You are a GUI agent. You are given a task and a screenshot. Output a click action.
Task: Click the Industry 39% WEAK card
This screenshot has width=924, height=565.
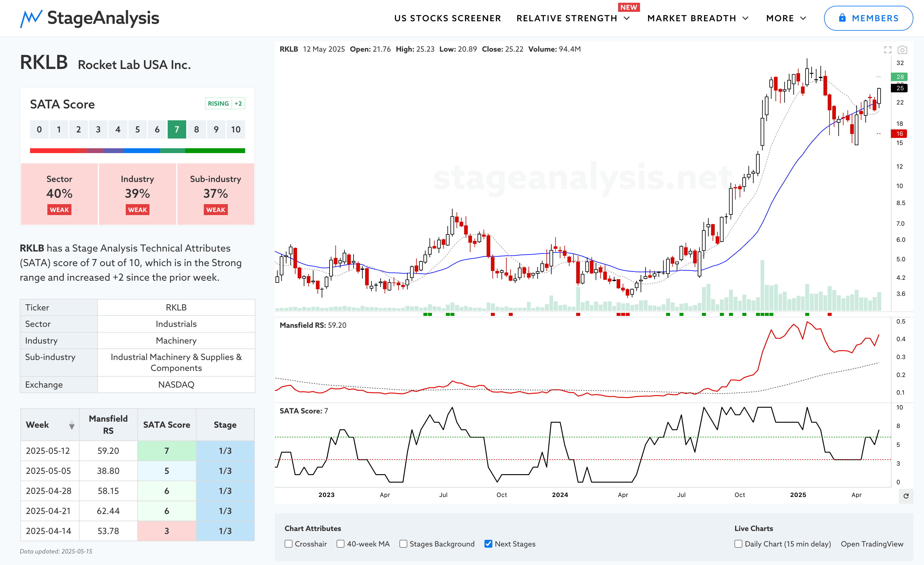point(137,194)
